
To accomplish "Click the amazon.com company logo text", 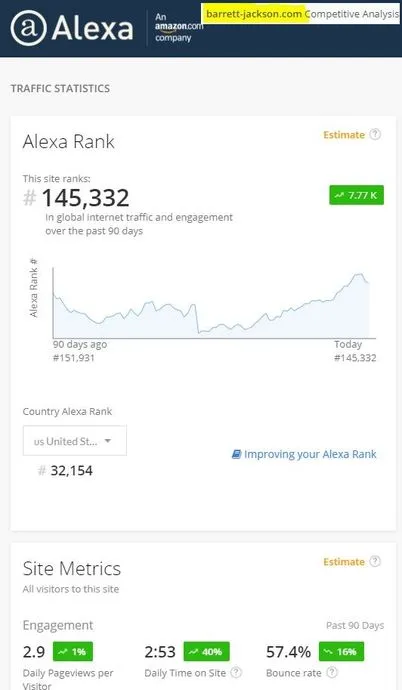I will pyautogui.click(x=179, y=27).
